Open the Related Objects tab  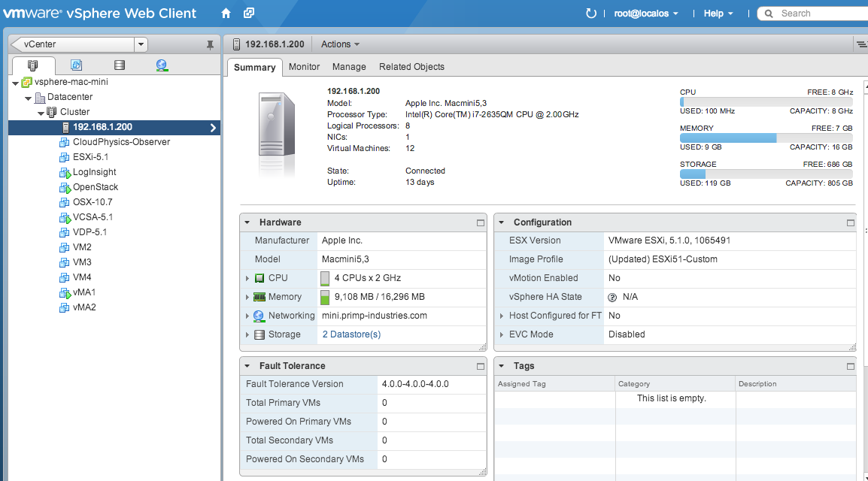pos(411,67)
